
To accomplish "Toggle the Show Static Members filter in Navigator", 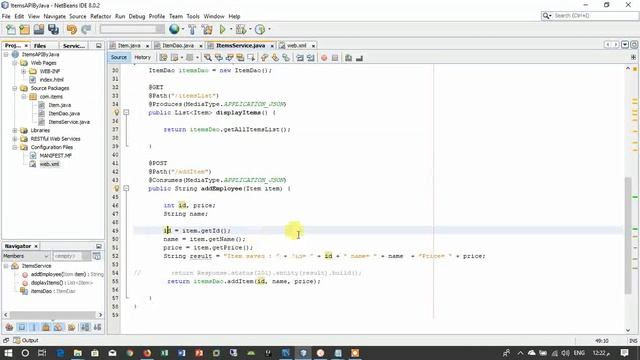I will click(x=34, y=327).
